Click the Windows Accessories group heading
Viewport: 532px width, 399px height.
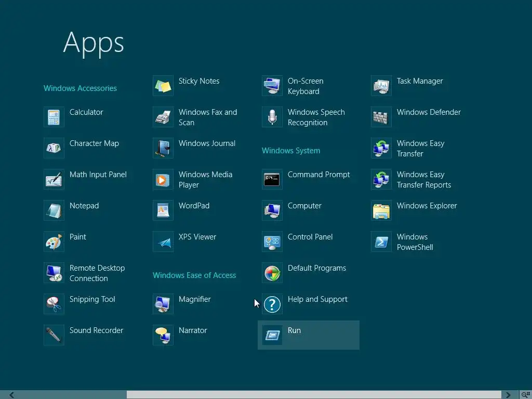coord(80,88)
